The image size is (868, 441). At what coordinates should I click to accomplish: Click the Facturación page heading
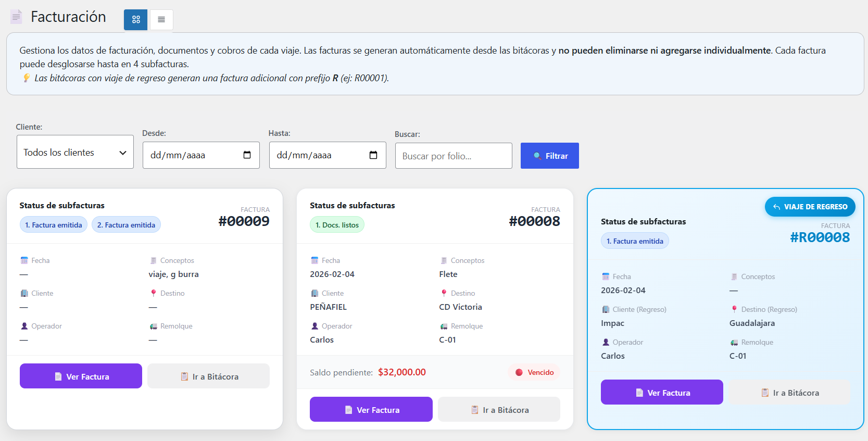[x=68, y=17]
